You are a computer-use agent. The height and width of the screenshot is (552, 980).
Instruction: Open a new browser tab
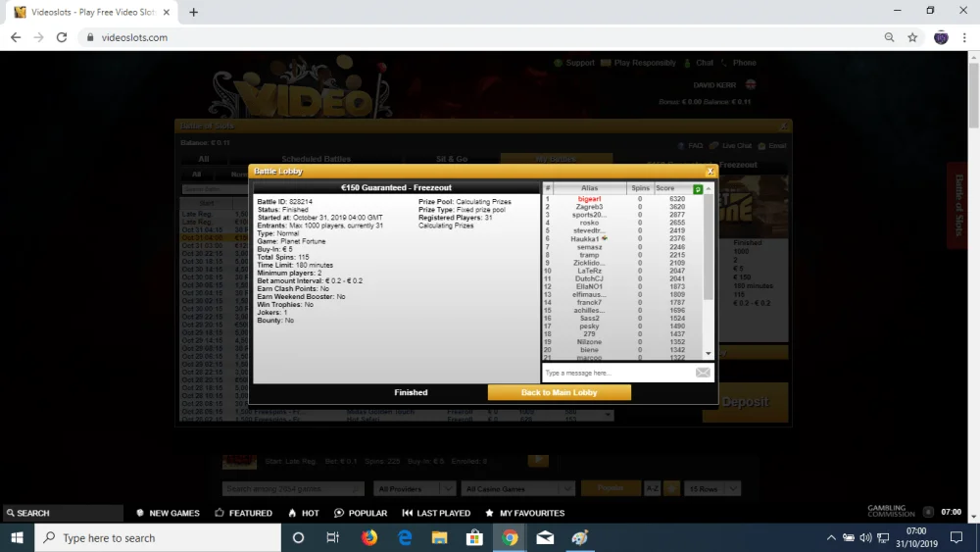pyautogui.click(x=193, y=12)
